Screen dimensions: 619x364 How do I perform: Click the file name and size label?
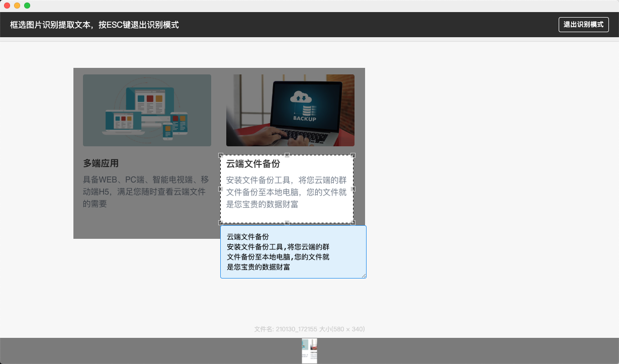[309, 329]
